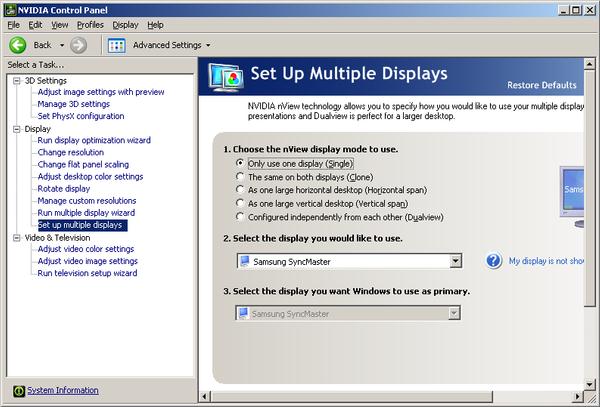Open Run television setup wizard
Screen dimensions: 600x407
87,273
